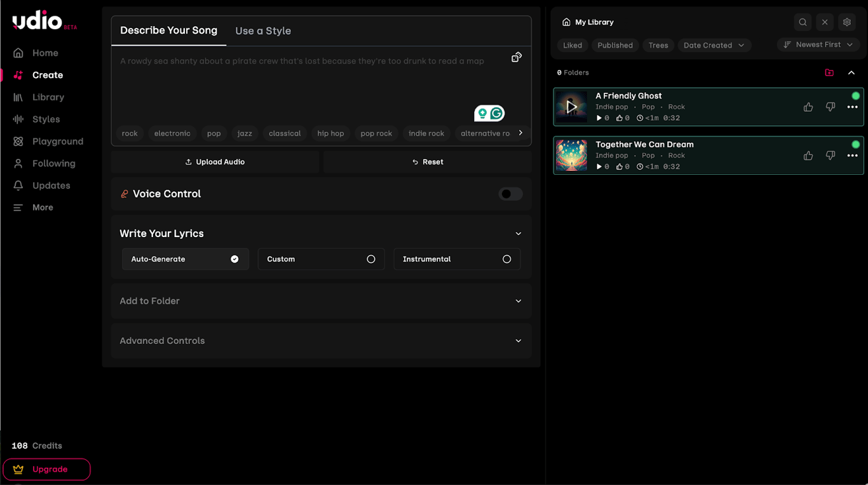Image resolution: width=868 pixels, height=485 pixels.
Task: Select the Instrumental lyrics option
Action: pyautogui.click(x=457, y=259)
